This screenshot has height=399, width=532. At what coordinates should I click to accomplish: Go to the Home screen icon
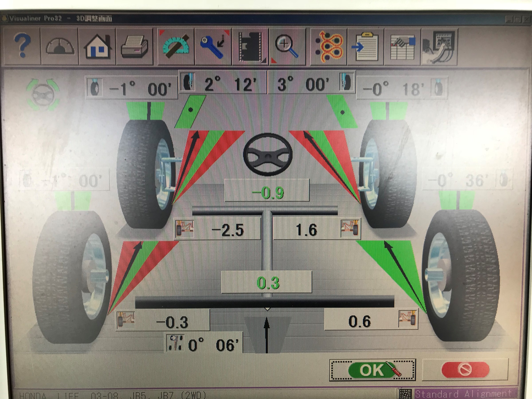(x=97, y=46)
